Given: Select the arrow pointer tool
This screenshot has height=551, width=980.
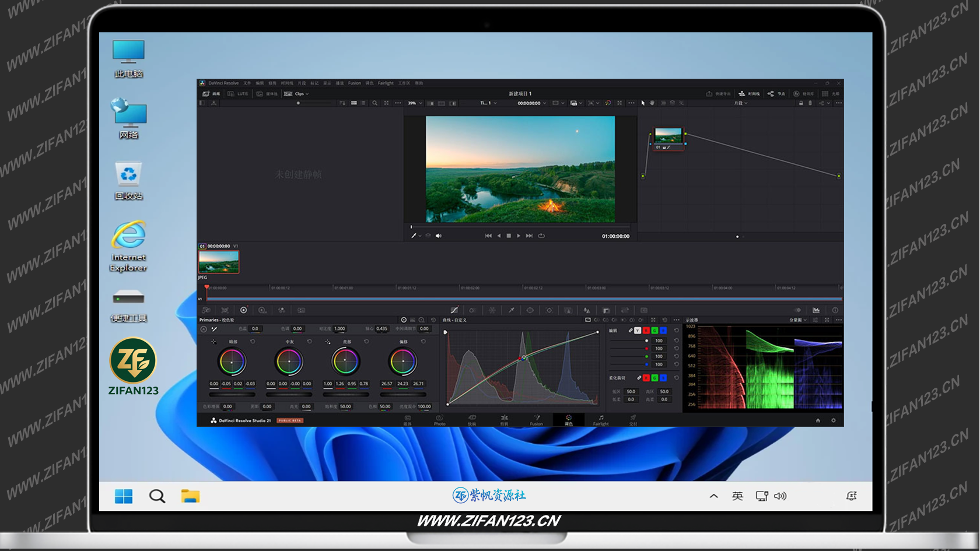Looking at the screenshot, I should tap(643, 103).
